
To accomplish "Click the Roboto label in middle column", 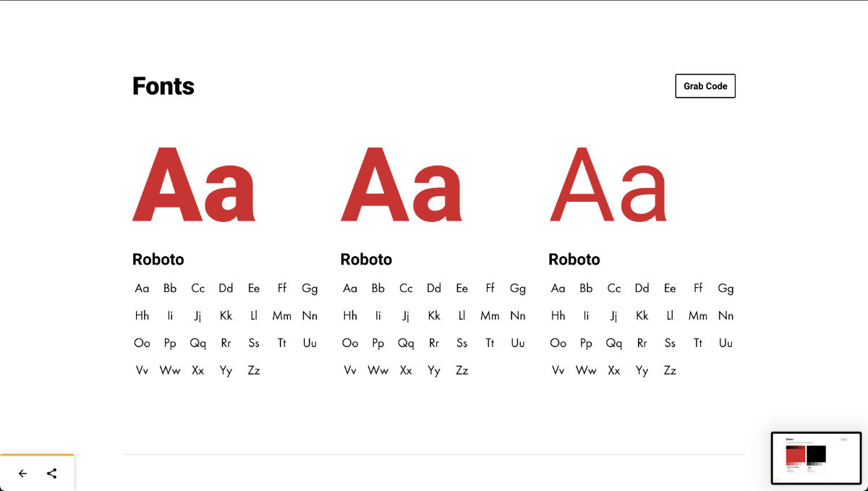I will (x=366, y=260).
